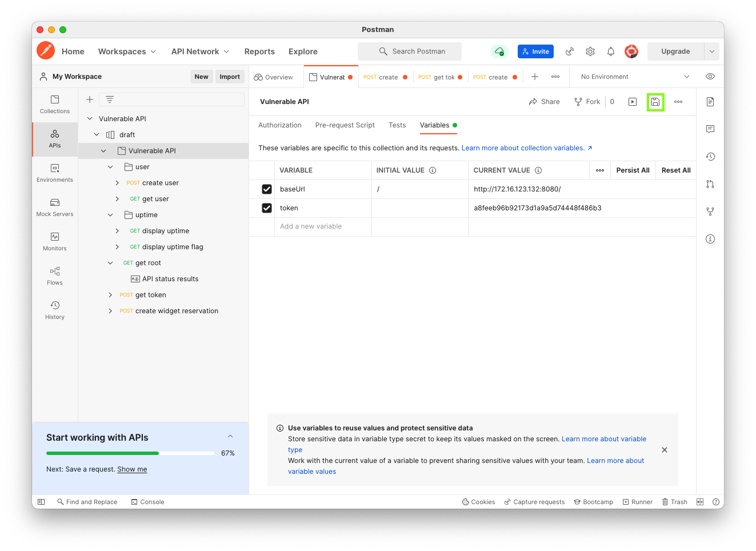Open the History sidebar panel
This screenshot has width=756, height=551.
pos(55,310)
